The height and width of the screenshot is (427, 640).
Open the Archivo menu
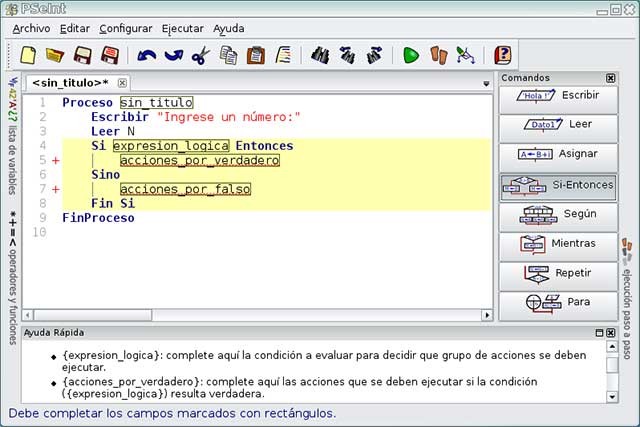[31, 29]
